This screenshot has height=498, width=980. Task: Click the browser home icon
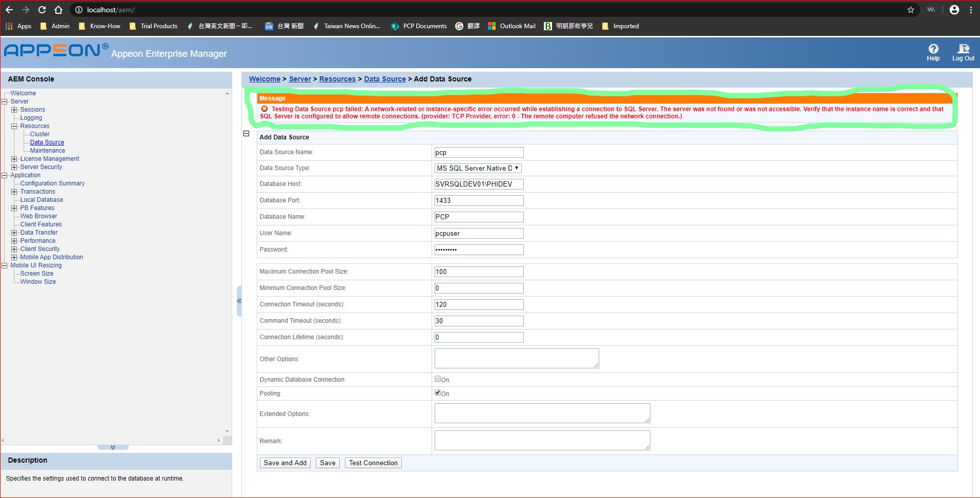coord(58,10)
